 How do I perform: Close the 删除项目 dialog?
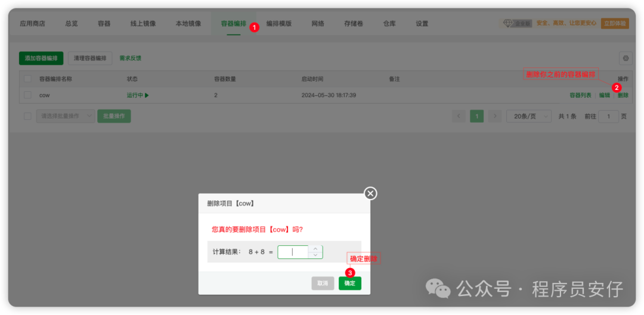(370, 193)
